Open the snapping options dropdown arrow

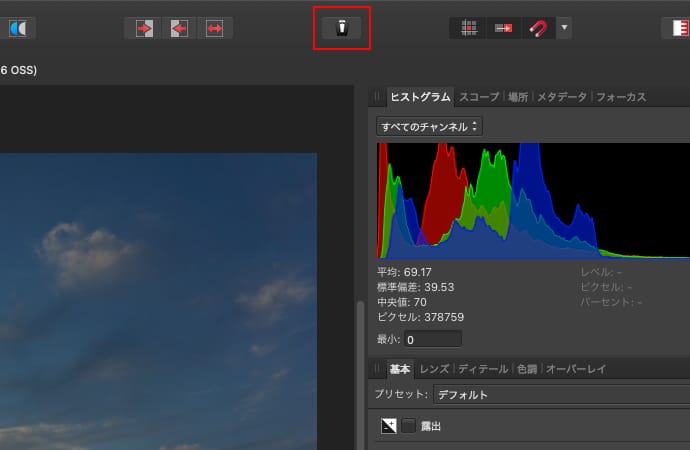[x=565, y=28]
